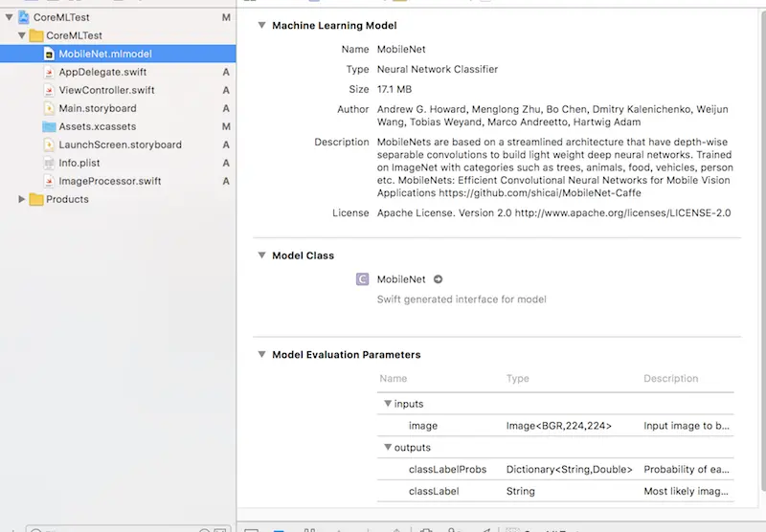Click the Name column header in parameters table
This screenshot has height=532, width=766.
[394, 378]
